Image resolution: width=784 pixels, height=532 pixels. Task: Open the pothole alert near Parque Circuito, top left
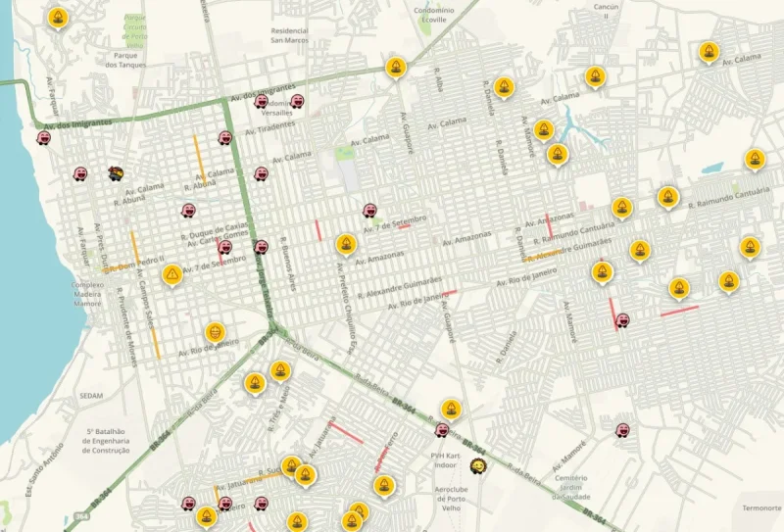59,18
